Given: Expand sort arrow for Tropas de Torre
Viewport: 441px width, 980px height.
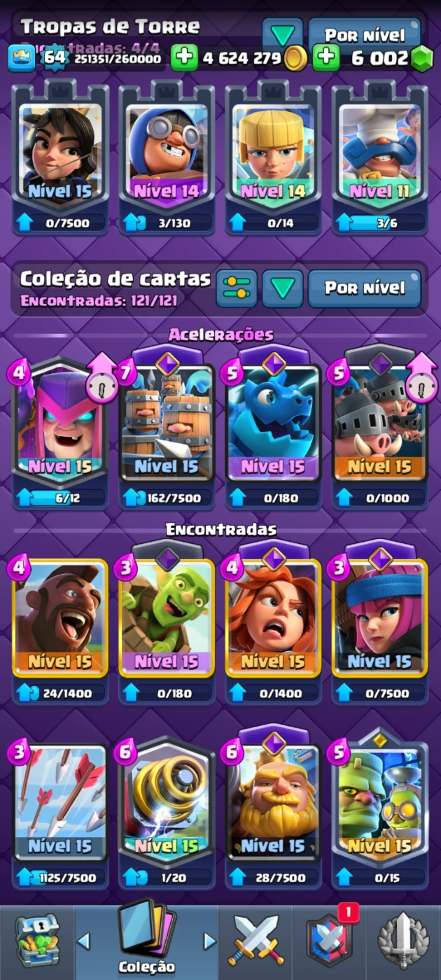Looking at the screenshot, I should pyautogui.click(x=283, y=34).
